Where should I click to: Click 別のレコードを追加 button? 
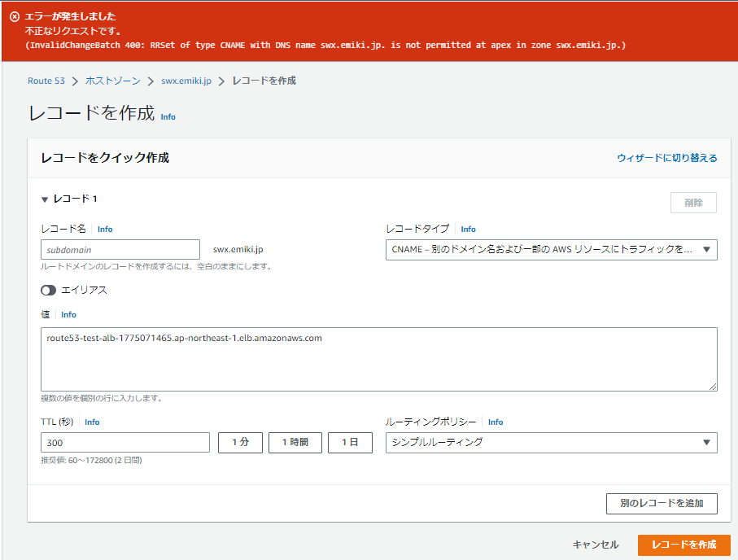pyautogui.click(x=662, y=504)
